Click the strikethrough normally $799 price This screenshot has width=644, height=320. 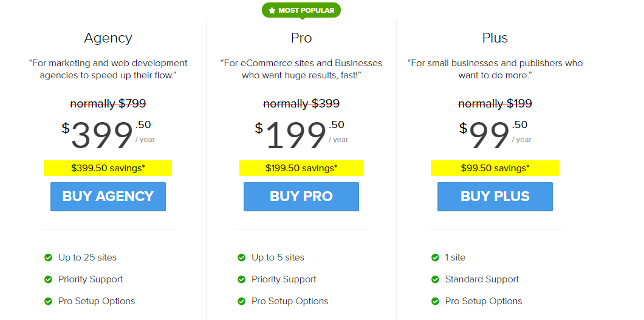[108, 104]
